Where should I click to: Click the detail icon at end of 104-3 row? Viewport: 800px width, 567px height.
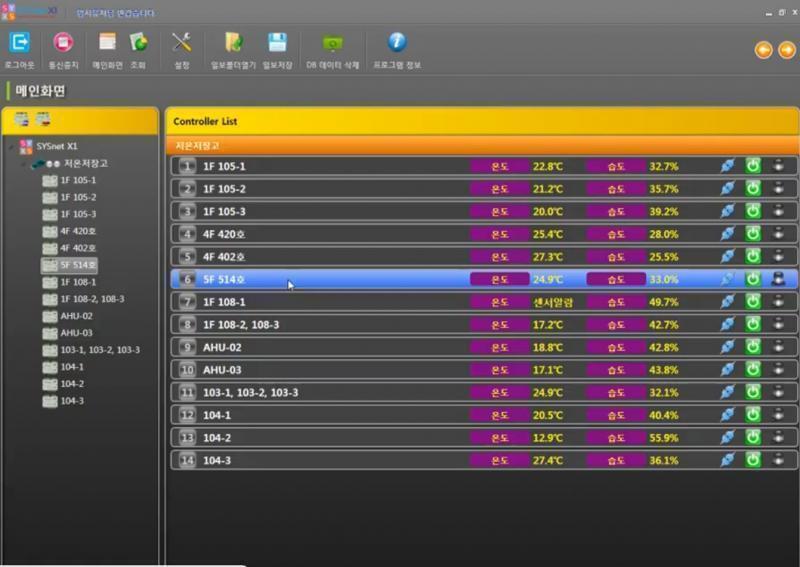pos(778,460)
